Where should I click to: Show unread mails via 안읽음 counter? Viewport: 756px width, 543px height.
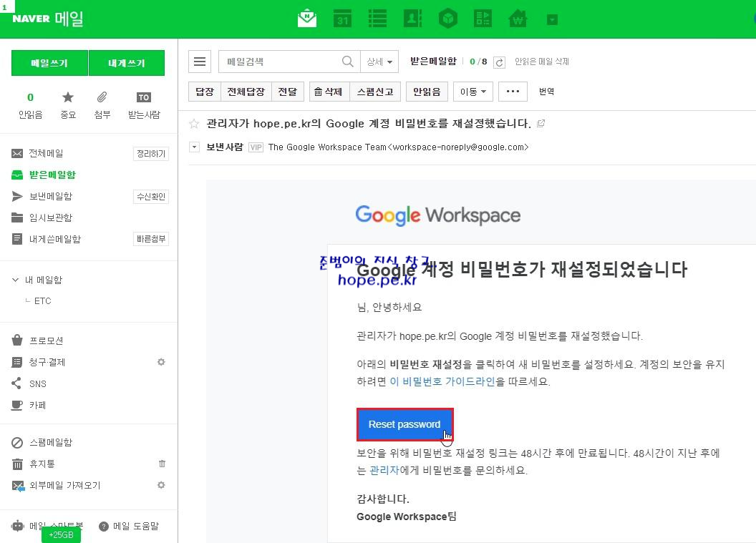pyautogui.click(x=30, y=105)
